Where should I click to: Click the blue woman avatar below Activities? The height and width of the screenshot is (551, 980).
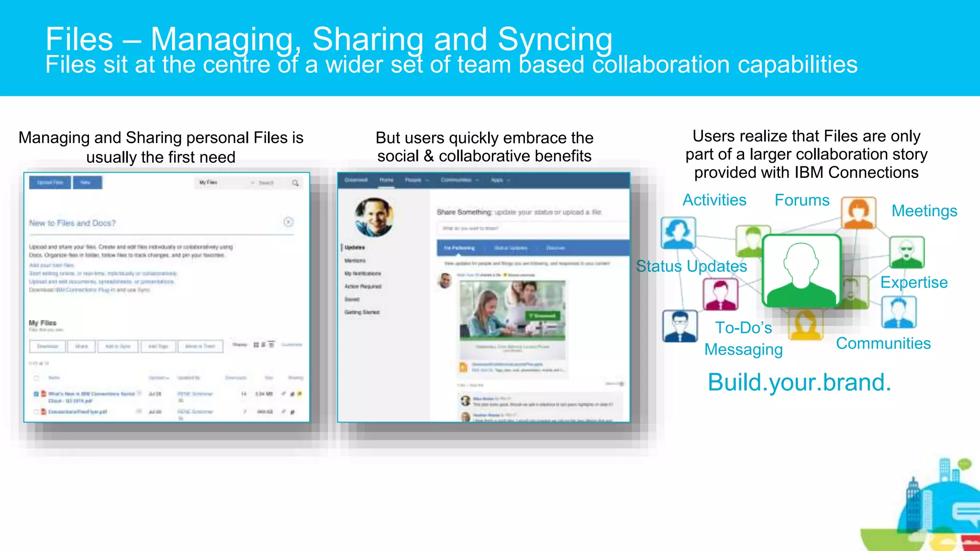coord(678,232)
